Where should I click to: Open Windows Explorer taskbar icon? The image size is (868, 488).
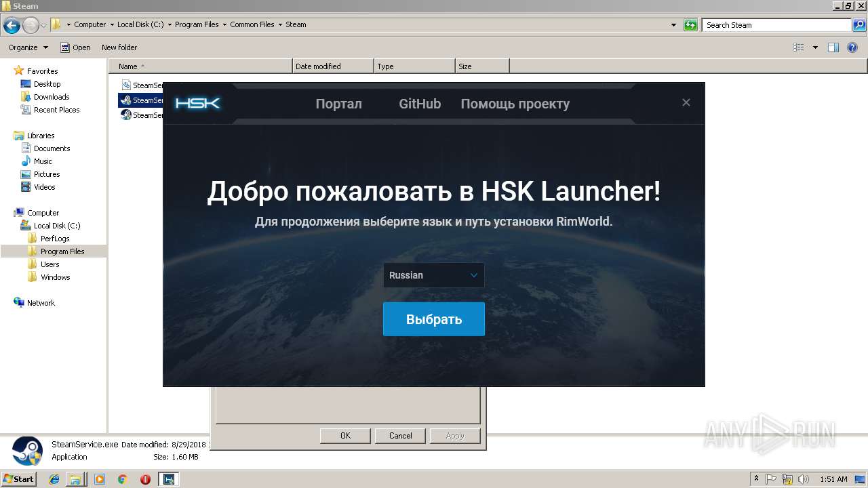[76, 479]
